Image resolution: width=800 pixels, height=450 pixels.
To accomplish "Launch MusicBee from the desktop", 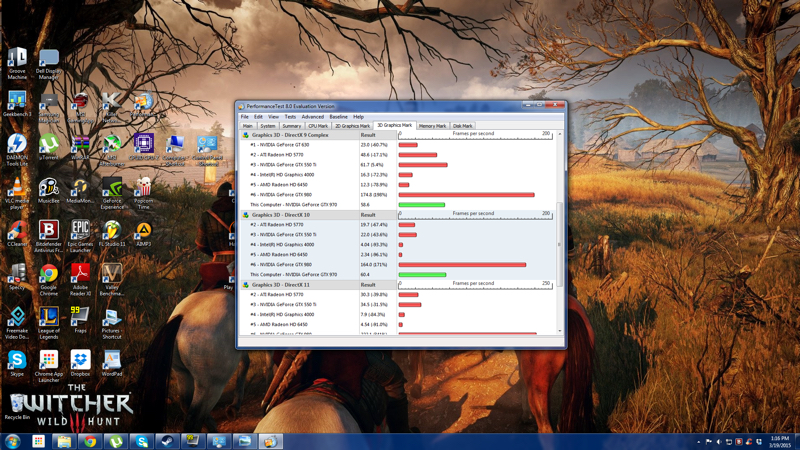I will (48, 191).
